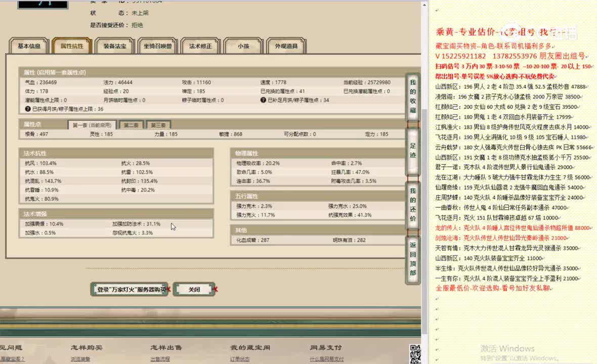
Task: Open 足迹 browsing history side button
Action: (413, 151)
